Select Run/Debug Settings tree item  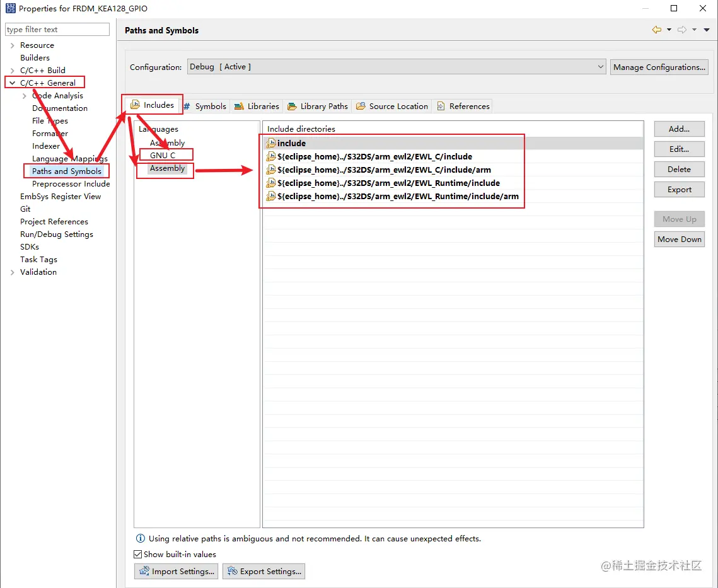click(x=56, y=234)
